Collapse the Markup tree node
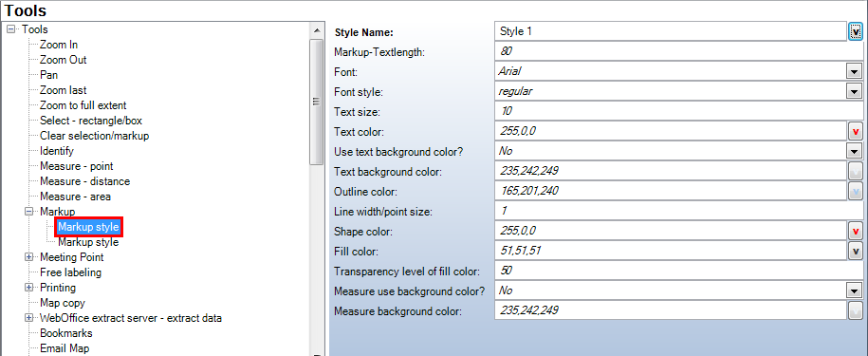This screenshot has height=356, width=868. point(28,212)
